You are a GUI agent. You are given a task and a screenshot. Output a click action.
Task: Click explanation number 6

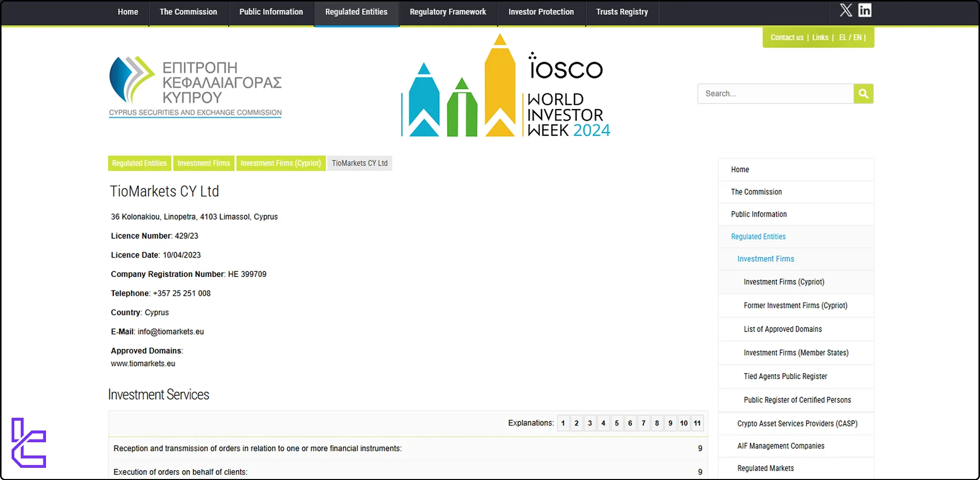[630, 423]
